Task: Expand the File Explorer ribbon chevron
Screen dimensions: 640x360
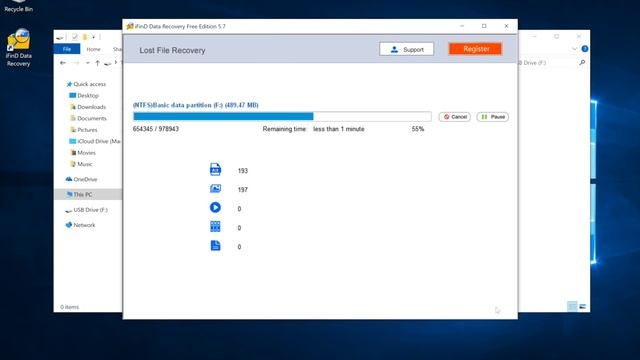Action: tap(574, 49)
